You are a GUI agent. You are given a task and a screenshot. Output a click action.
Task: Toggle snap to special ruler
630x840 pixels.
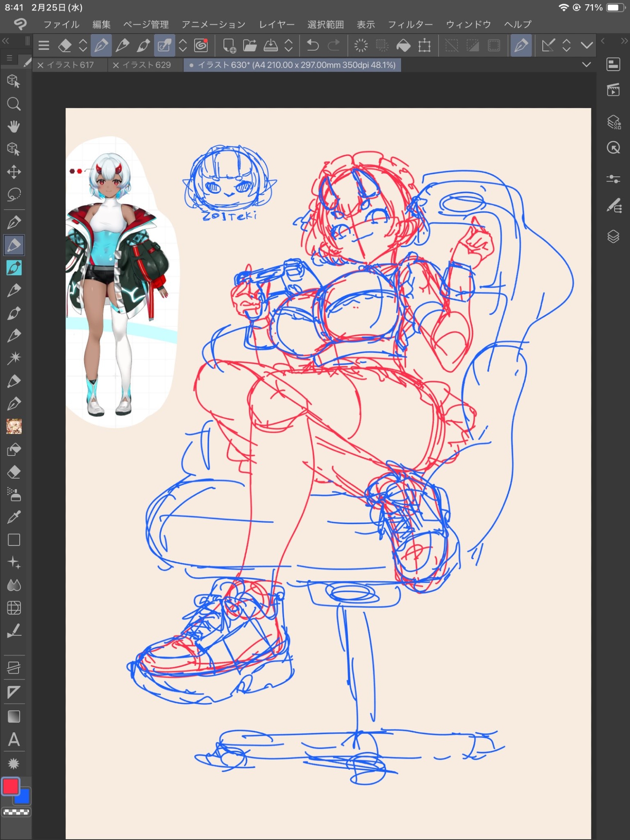[472, 45]
